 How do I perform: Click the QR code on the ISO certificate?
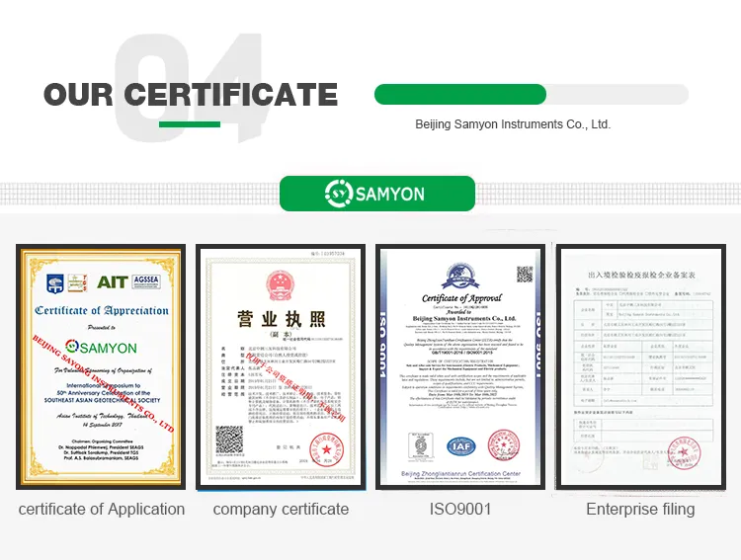[x=525, y=275]
